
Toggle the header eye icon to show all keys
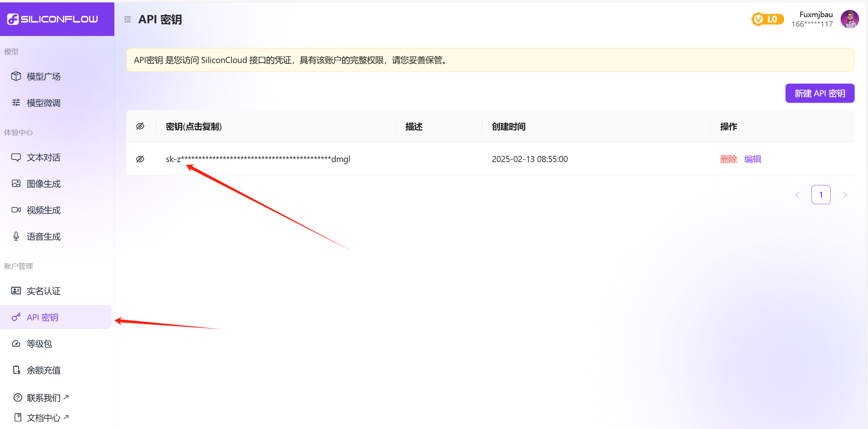140,126
